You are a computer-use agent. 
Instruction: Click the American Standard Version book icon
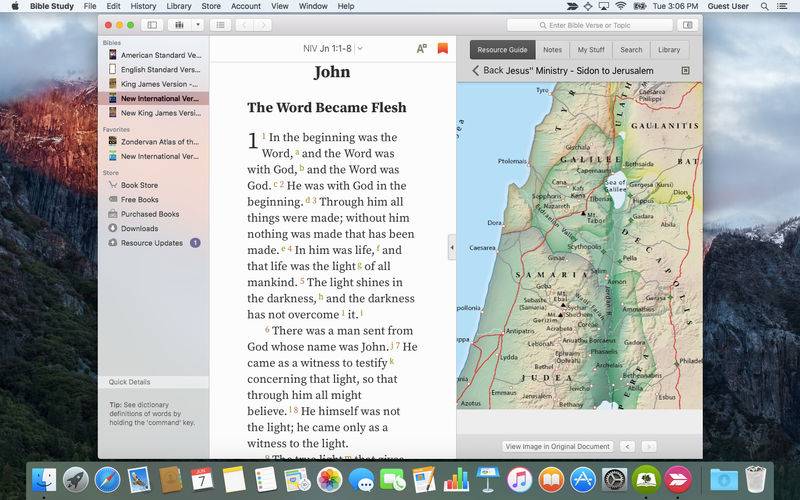click(x=112, y=55)
